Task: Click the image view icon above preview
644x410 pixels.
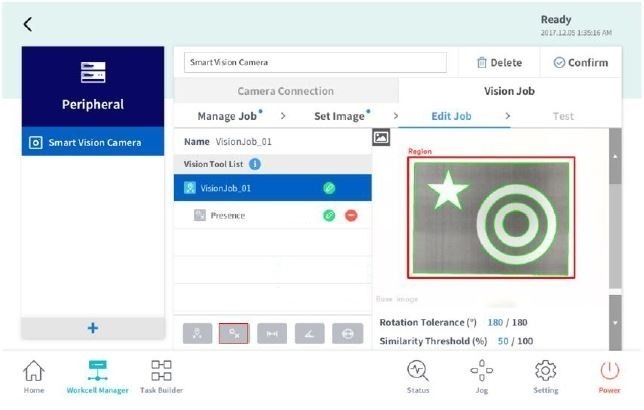Action: [381, 137]
